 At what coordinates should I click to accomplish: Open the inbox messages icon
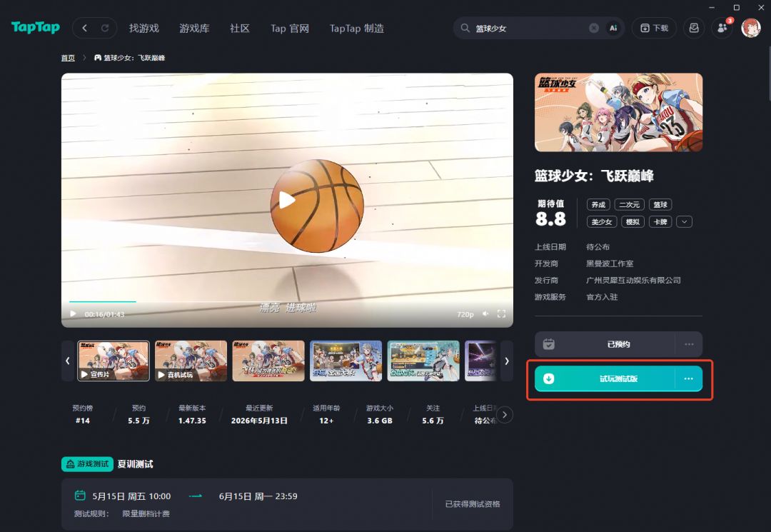(x=694, y=28)
